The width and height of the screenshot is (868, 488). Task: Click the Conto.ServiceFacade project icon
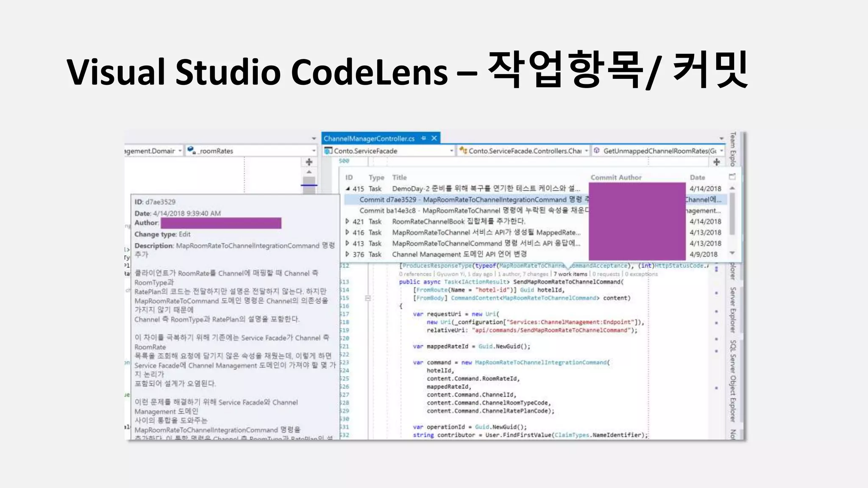click(x=328, y=151)
